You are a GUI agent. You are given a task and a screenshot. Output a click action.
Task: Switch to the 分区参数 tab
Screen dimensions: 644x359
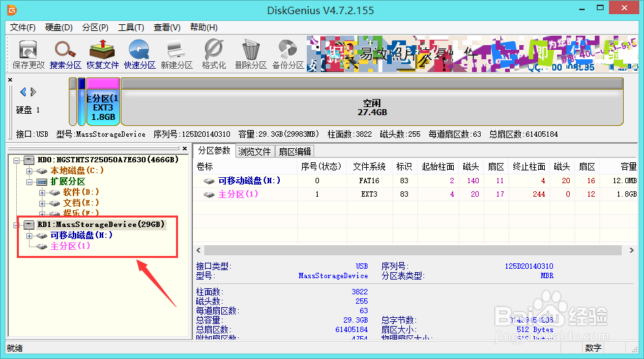pyautogui.click(x=214, y=151)
